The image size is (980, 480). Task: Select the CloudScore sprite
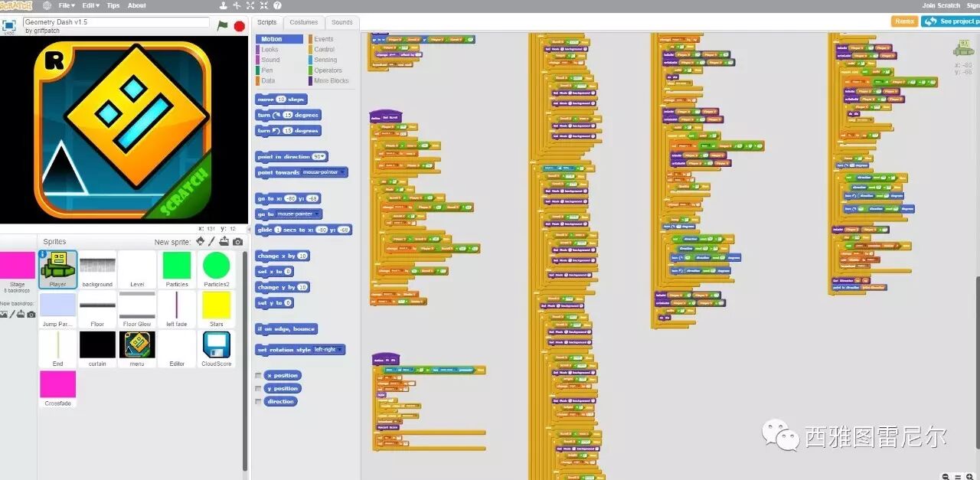(x=217, y=349)
